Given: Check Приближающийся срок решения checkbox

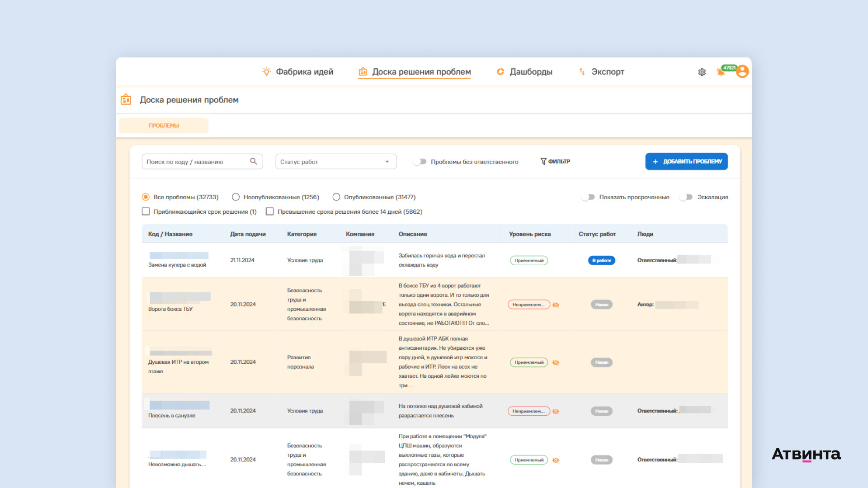Looking at the screenshot, I should [146, 211].
